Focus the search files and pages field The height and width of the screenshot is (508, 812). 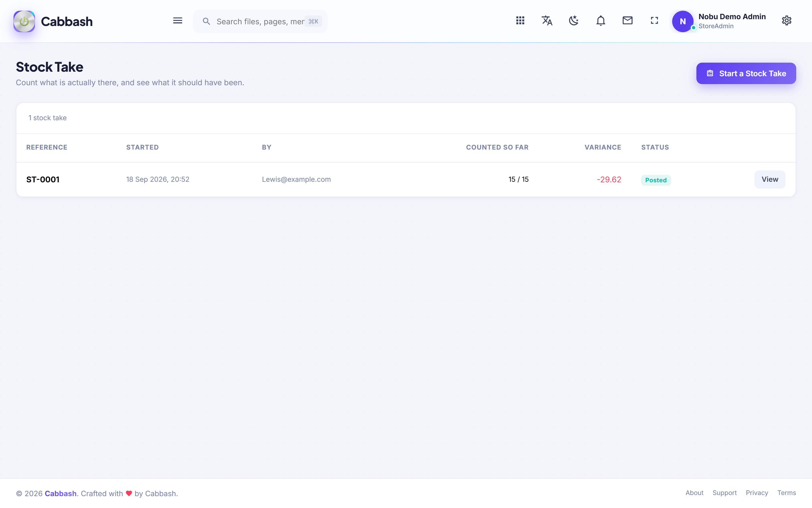(x=260, y=21)
